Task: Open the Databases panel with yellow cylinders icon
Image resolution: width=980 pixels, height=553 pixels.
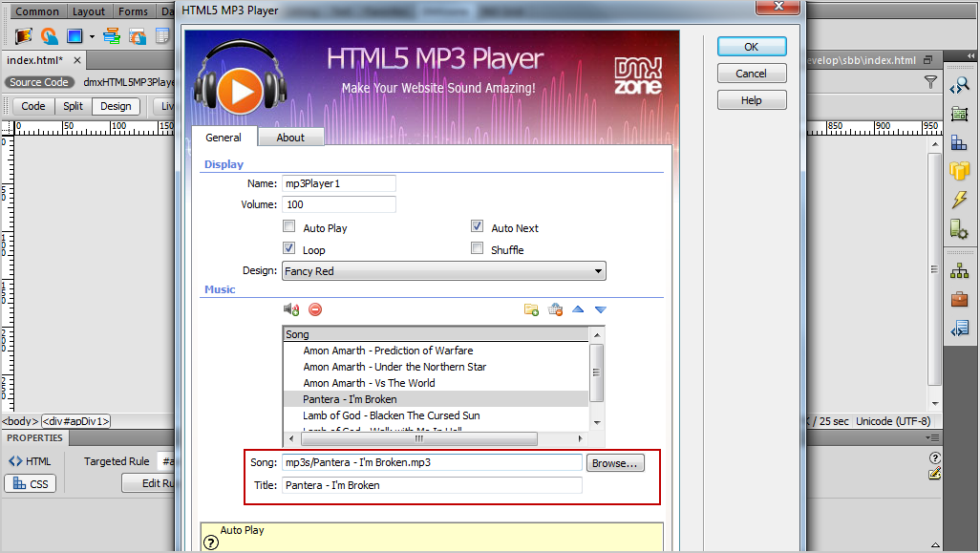Action: point(959,171)
